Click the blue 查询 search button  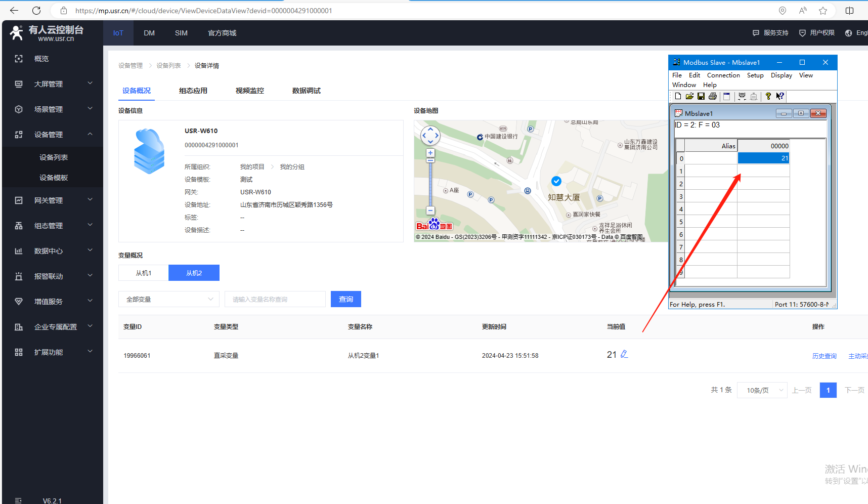click(346, 299)
